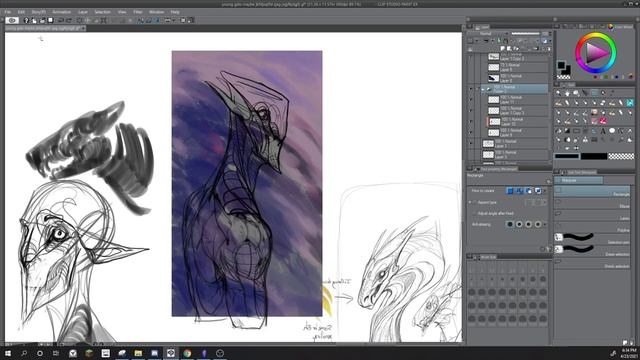The width and height of the screenshot is (640, 360).
Task: Open Chrome from the taskbar
Action: (x=187, y=353)
